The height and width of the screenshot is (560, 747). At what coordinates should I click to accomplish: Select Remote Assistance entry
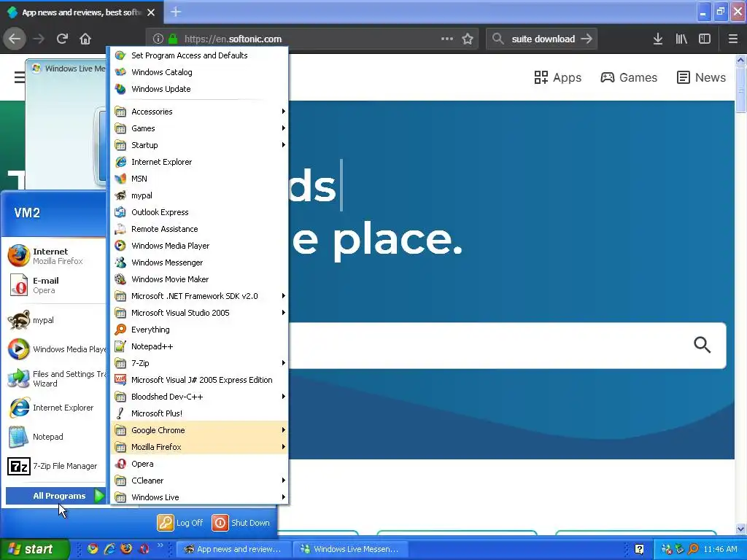(199, 228)
